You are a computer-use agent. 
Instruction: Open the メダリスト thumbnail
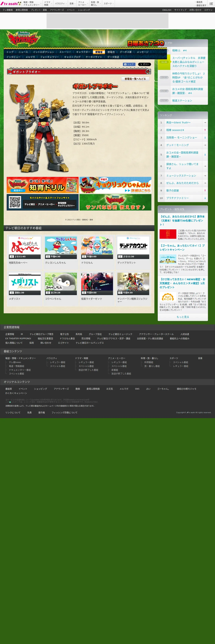pyautogui.click(x=25, y=284)
